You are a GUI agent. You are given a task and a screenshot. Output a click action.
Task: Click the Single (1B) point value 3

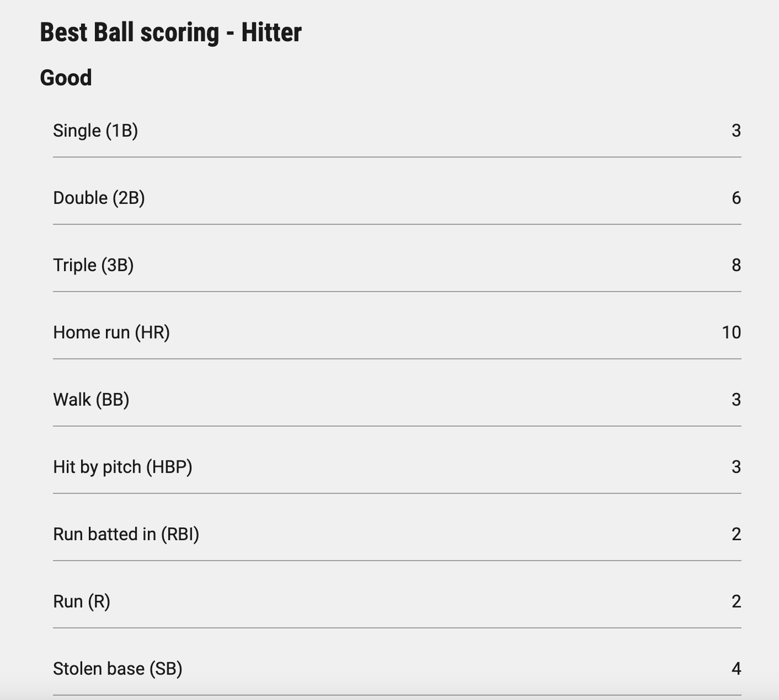[x=736, y=131]
